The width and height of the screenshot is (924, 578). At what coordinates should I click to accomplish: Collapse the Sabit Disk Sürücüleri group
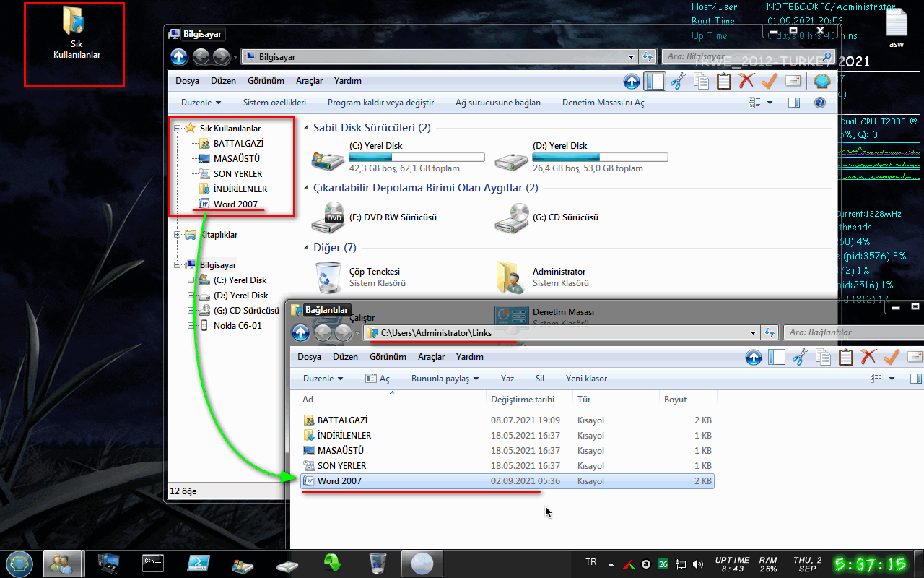pyautogui.click(x=305, y=128)
